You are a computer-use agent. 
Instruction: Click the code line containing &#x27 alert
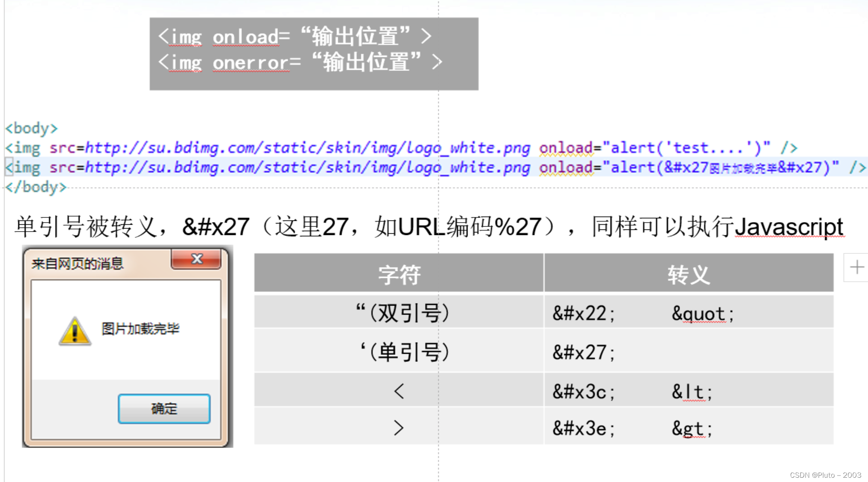click(x=435, y=167)
